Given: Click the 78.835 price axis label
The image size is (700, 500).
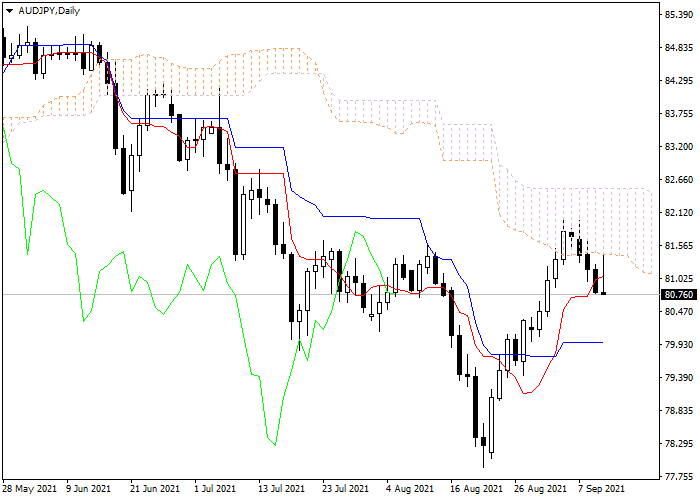Looking at the screenshot, I should [x=679, y=411].
